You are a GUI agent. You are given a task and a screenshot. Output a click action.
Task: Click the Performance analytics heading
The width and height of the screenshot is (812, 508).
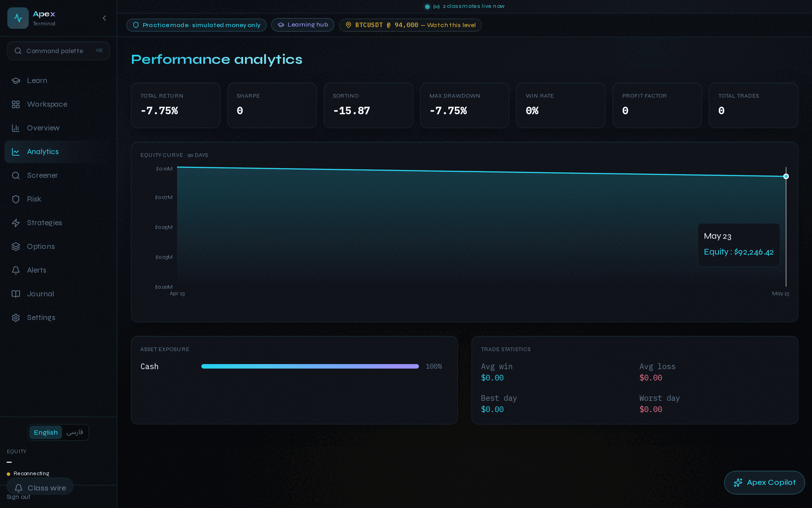(217, 60)
